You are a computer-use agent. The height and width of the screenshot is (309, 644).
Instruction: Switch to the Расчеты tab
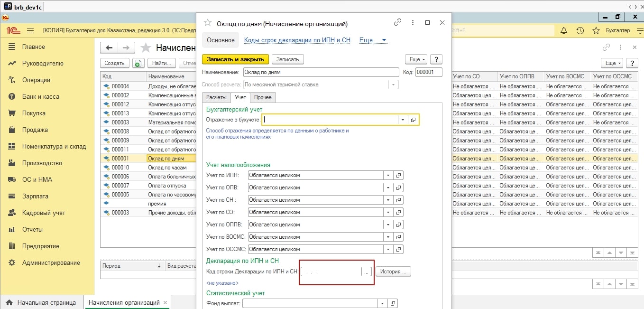(216, 97)
